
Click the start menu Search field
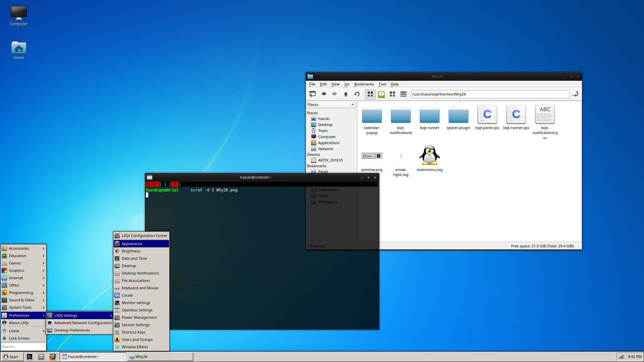[23, 347]
